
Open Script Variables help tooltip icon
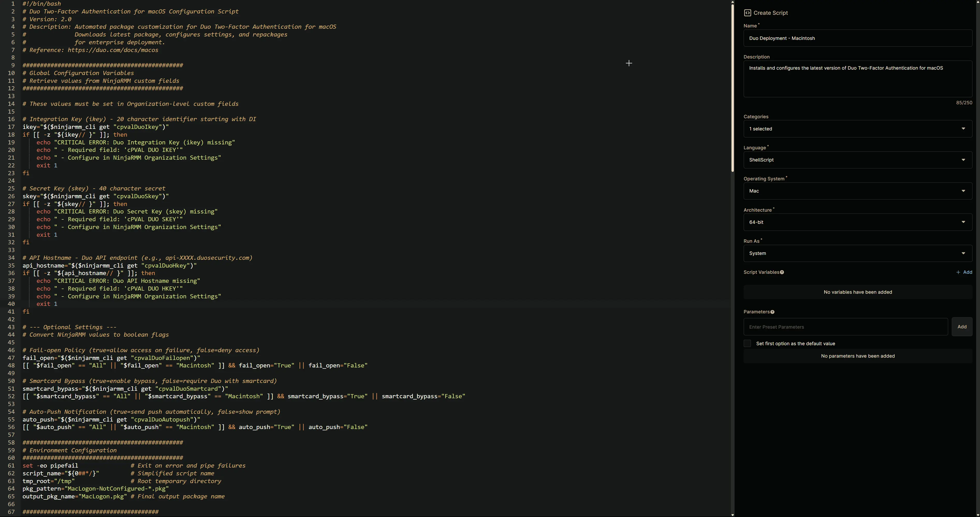click(782, 272)
